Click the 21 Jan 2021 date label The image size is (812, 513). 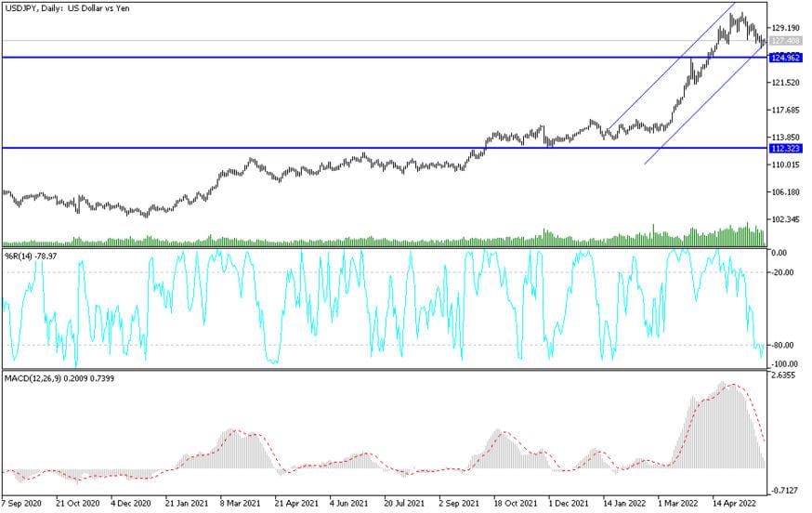187,503
